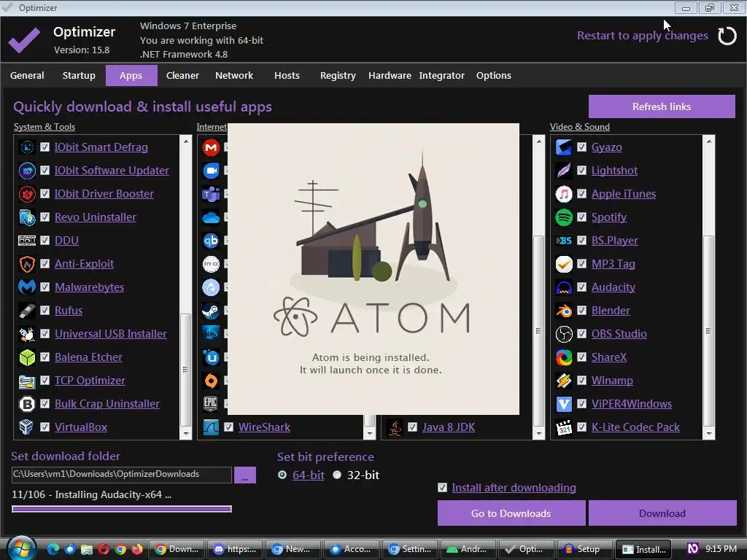Uncheck the TCP Optimizer checkbox
The height and width of the screenshot is (560, 747).
[x=44, y=380]
